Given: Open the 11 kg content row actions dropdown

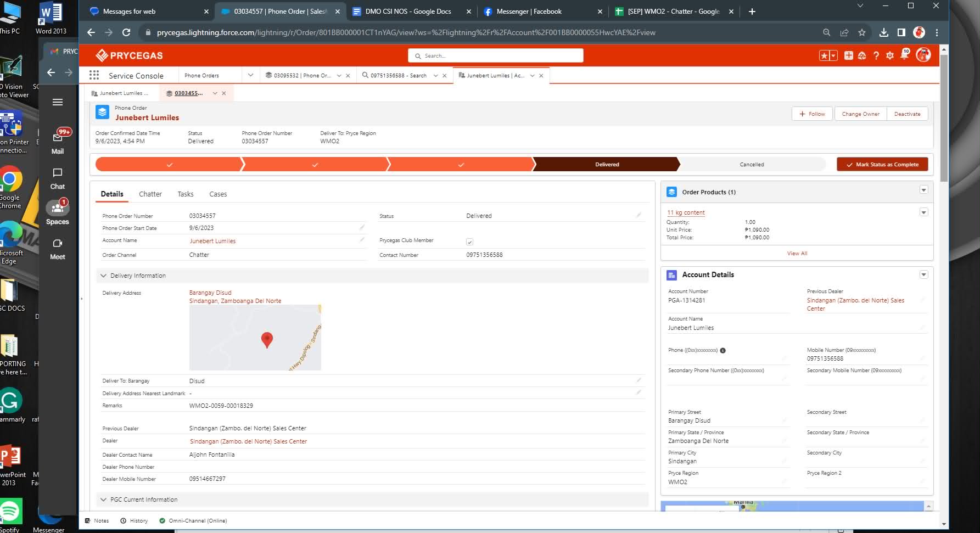Looking at the screenshot, I should click(923, 212).
